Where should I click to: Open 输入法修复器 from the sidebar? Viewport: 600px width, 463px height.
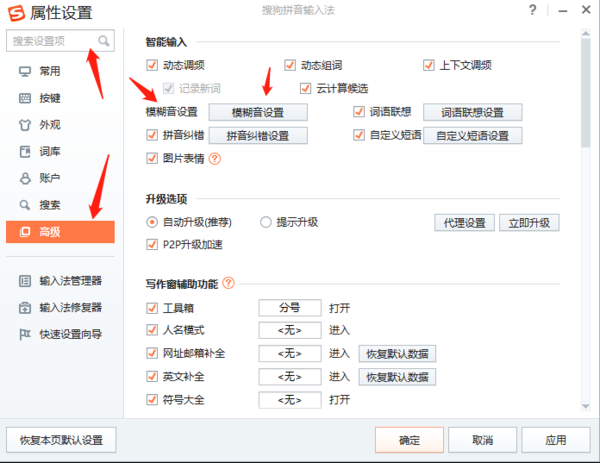[60, 308]
